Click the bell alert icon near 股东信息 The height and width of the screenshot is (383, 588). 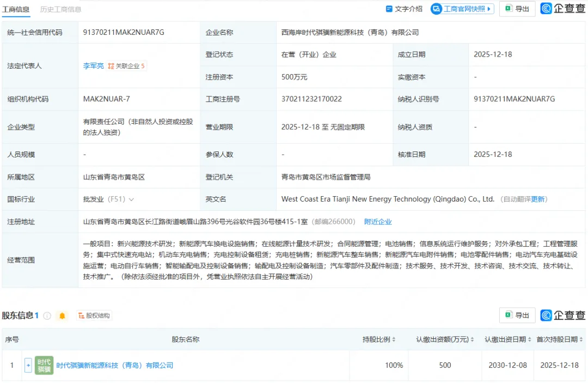pyautogui.click(x=62, y=315)
